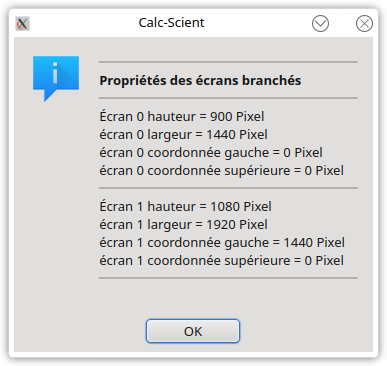This screenshot has width=387, height=366.
Task: Open the chevron-down title bar button
Action: click(x=320, y=24)
